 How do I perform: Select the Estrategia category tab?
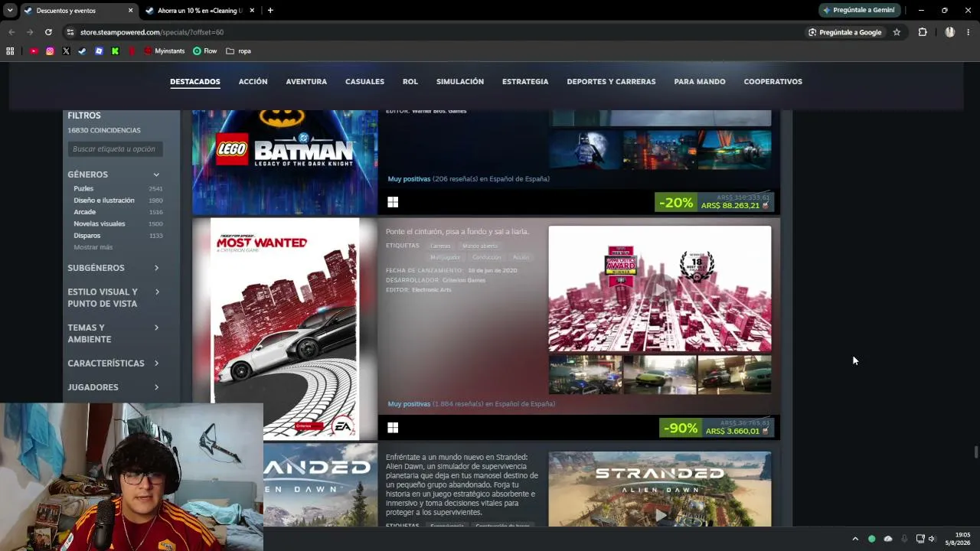[525, 82]
